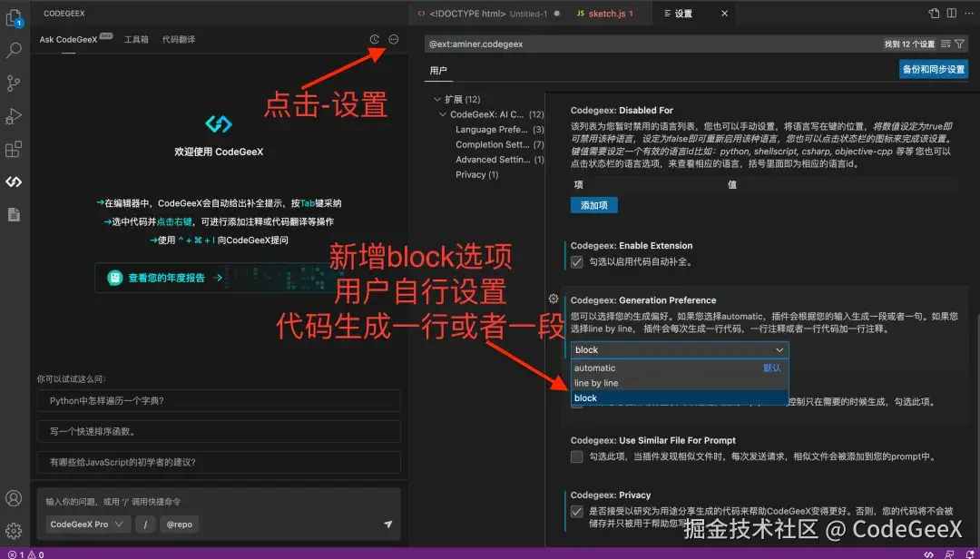The height and width of the screenshot is (559, 980).
Task: Choose automatic in Generation Preference list
Action: point(680,368)
